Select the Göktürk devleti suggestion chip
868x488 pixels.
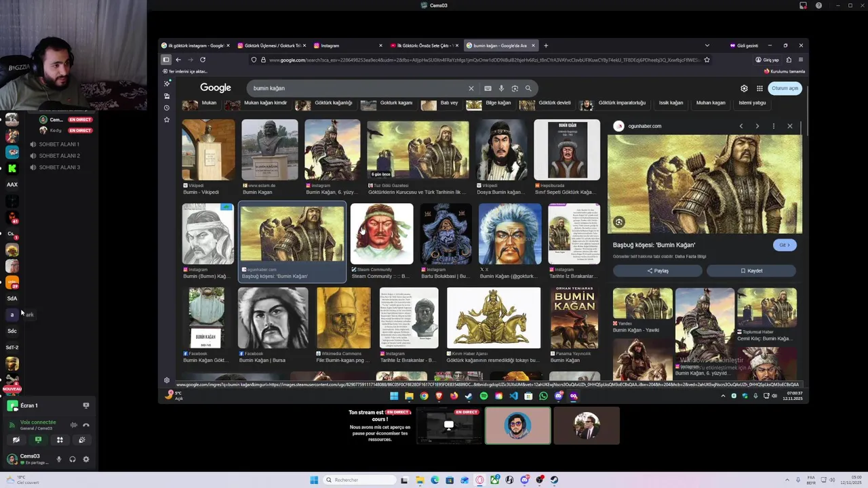547,103
